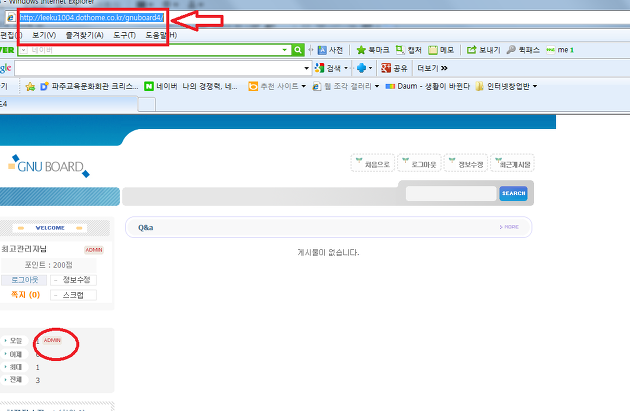Viewport: 630px width, 411px height.
Task: Click the sidebar 정보수정 button
Action: 74,280
